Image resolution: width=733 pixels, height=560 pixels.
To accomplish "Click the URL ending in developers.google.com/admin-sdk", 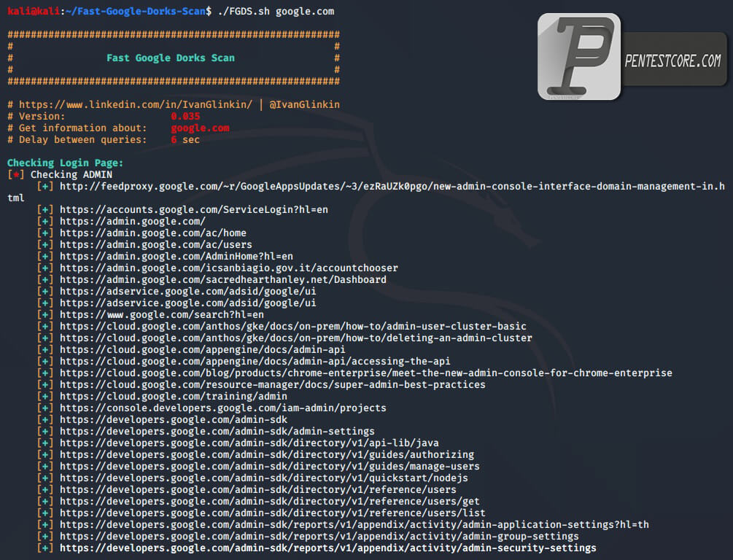I will 174,420.
